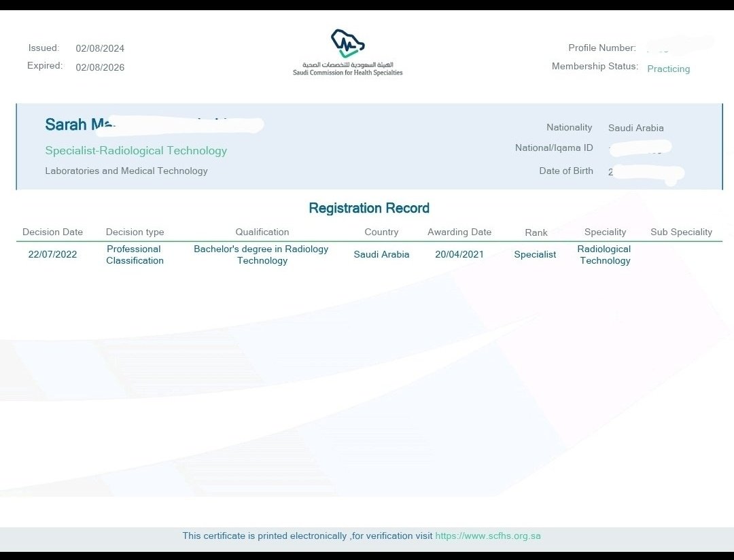Click the 'Specialist-Radiological Technology' title

136,150
